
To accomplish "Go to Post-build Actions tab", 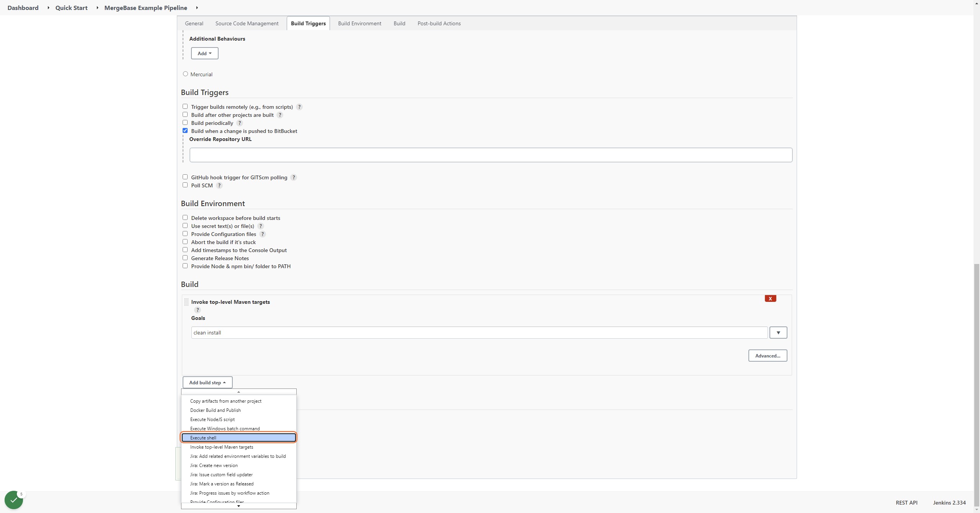I will [x=439, y=23].
